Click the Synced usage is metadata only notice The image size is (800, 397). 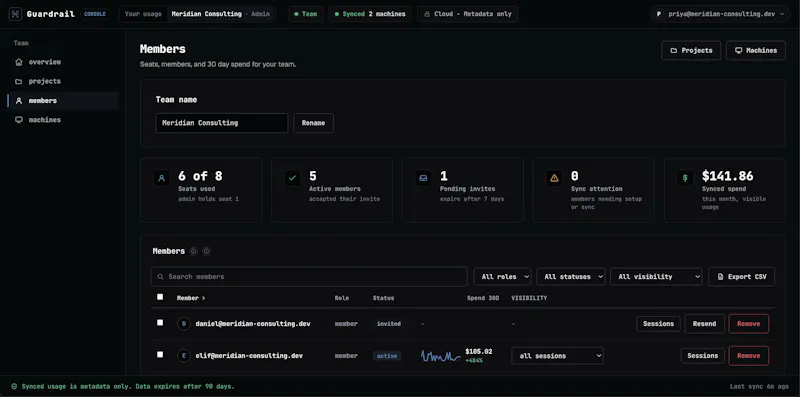[x=128, y=386]
